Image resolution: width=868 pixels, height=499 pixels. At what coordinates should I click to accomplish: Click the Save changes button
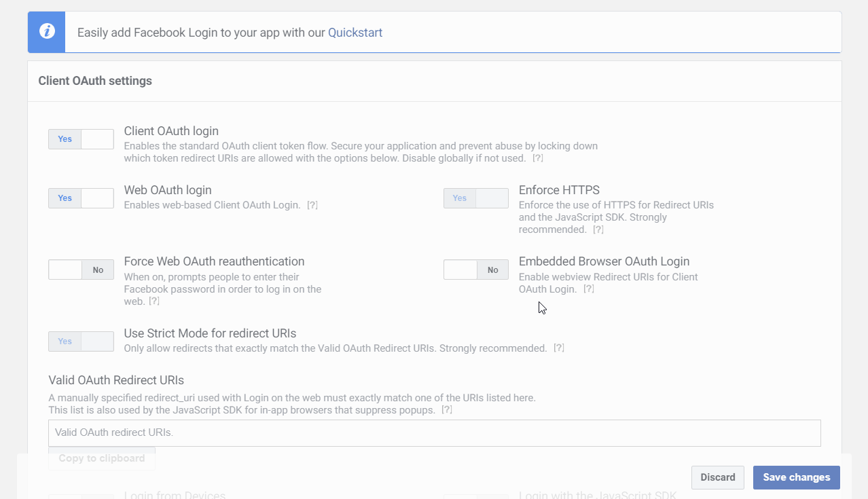coord(797,477)
